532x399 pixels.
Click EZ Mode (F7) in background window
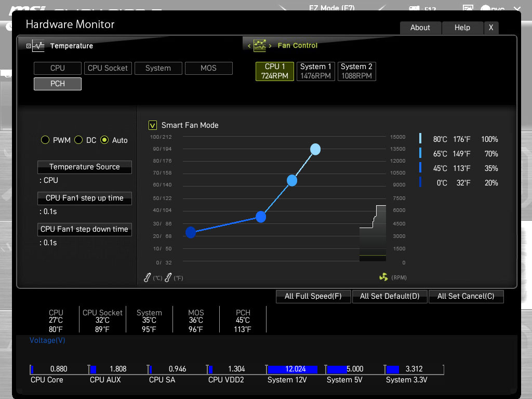click(x=331, y=7)
